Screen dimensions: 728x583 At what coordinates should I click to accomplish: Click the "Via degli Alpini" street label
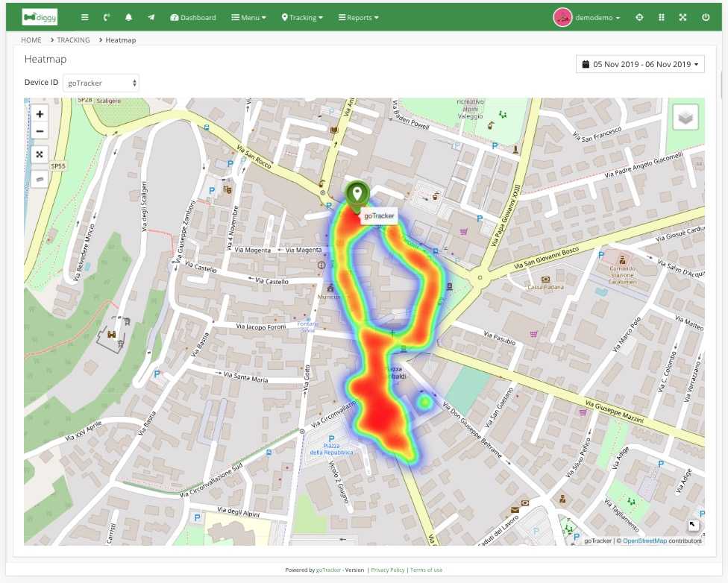point(238,512)
